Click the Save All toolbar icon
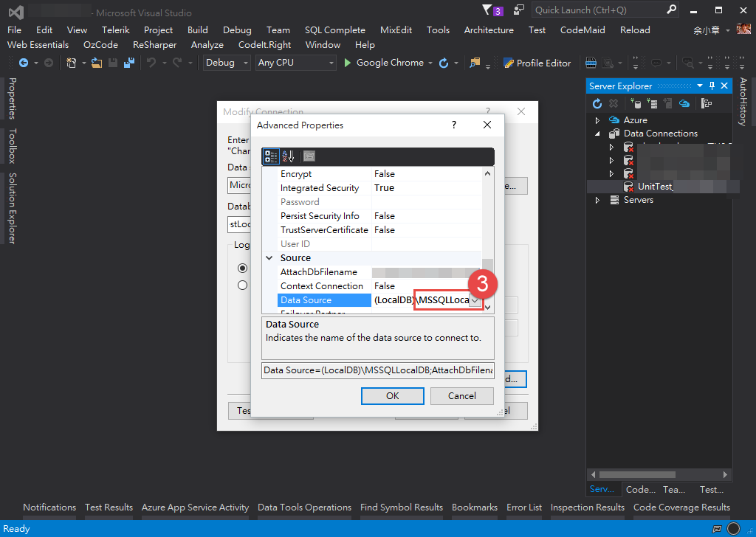 pos(128,63)
